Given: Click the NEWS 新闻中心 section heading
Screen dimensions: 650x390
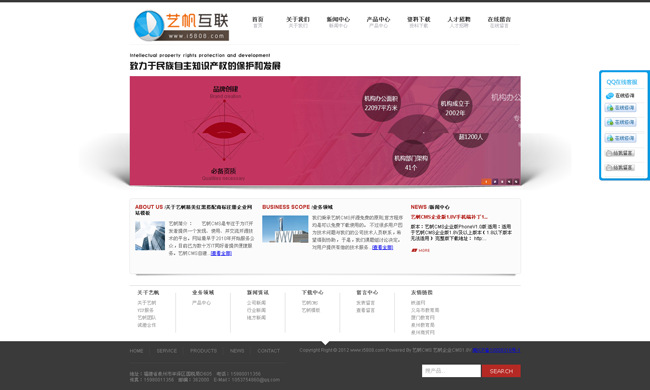Looking at the screenshot, I should pos(430,207).
